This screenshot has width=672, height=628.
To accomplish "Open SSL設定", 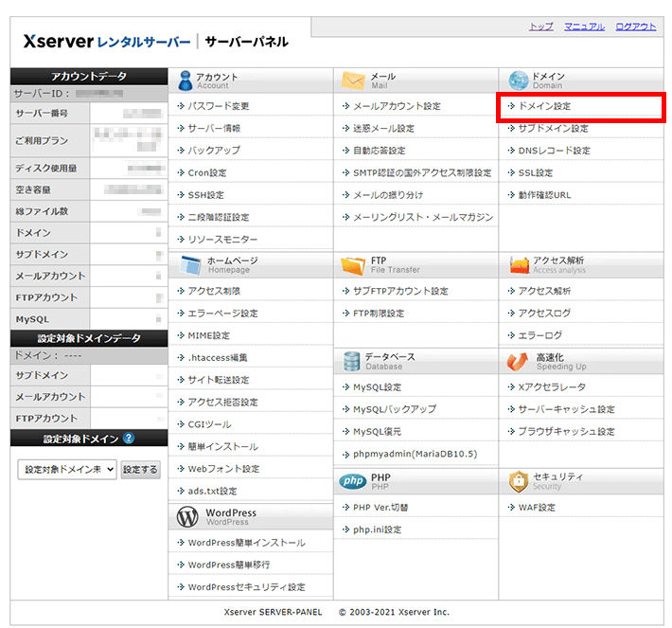I will (536, 173).
